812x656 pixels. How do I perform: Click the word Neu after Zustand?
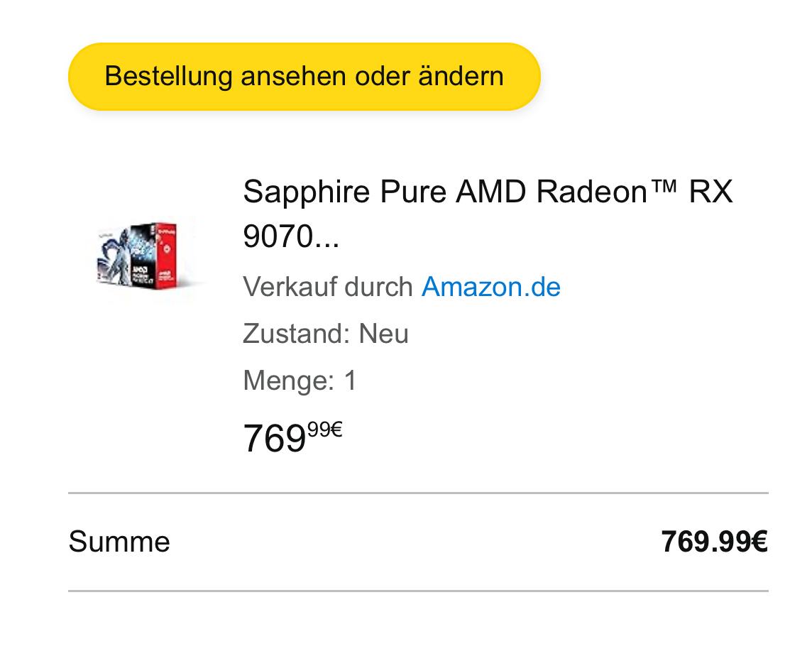pos(384,333)
